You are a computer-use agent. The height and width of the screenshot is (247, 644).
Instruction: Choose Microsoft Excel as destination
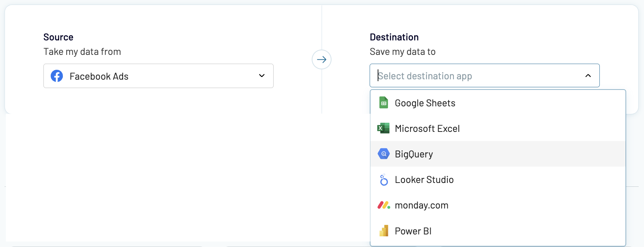tap(498, 128)
